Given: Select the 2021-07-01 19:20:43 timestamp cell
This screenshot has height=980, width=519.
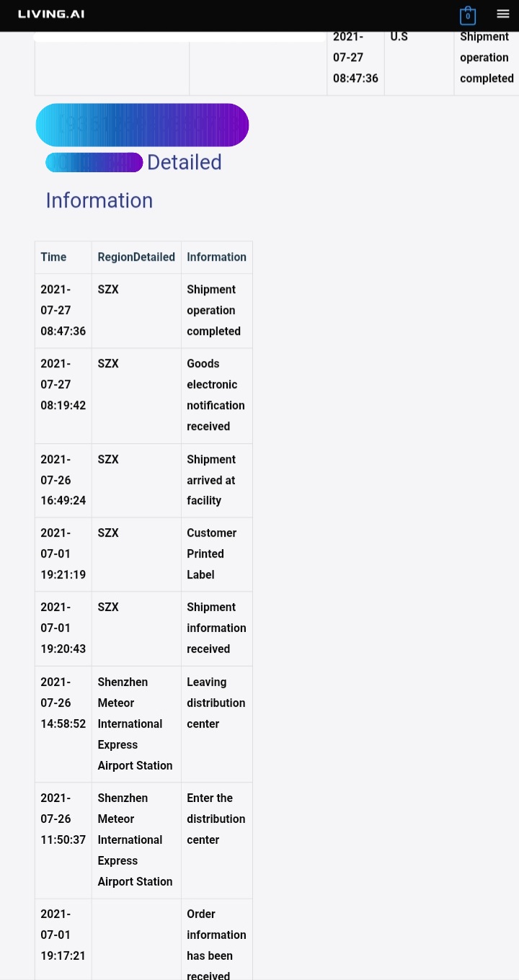Looking at the screenshot, I should click(63, 628).
